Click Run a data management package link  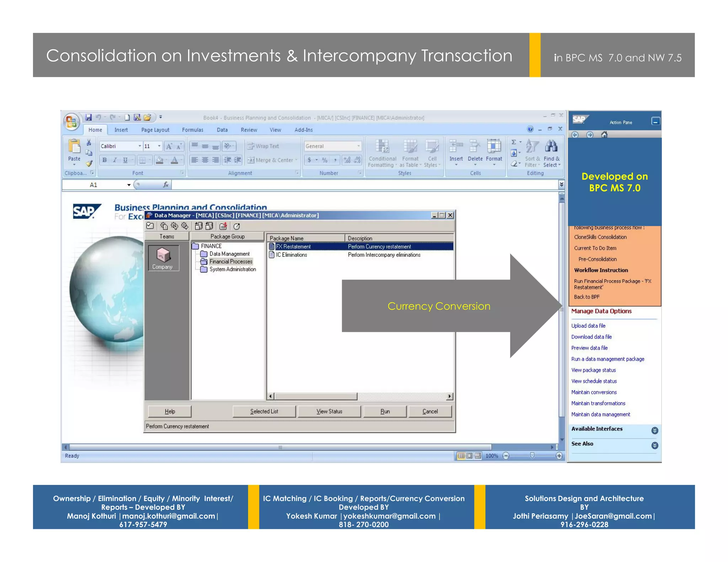pos(607,359)
